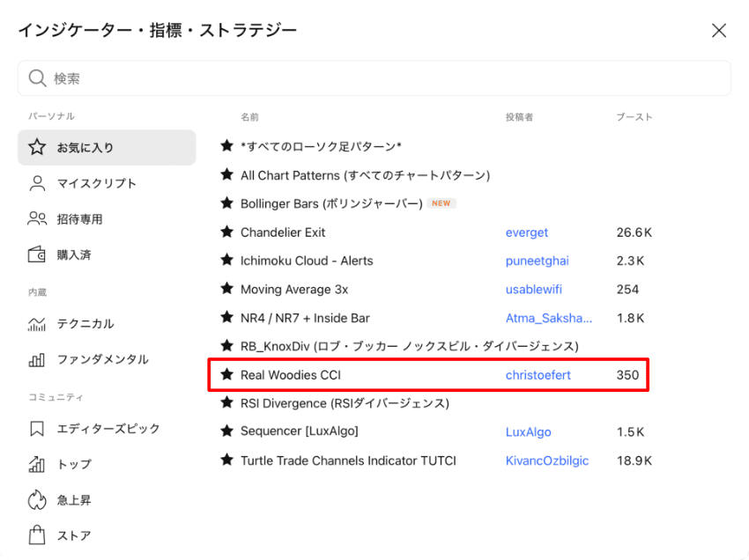Add Chandelier Exit indicator
Image resolution: width=749 pixels, height=560 pixels.
(283, 232)
